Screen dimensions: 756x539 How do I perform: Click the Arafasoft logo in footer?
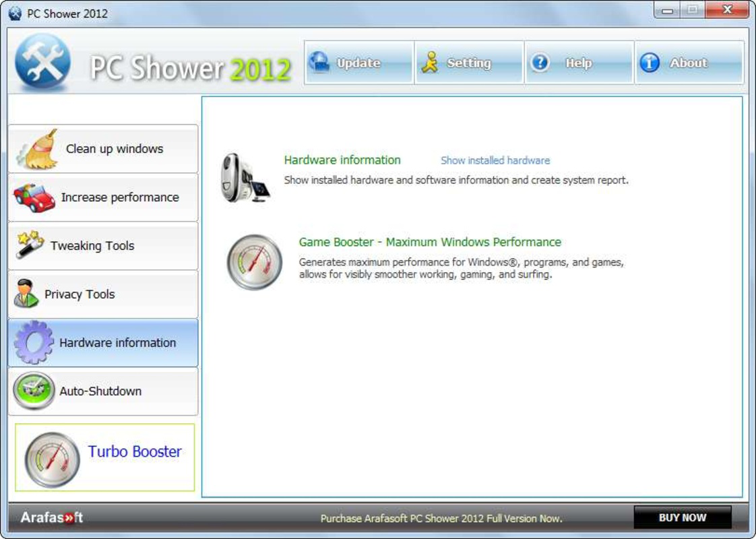coord(52,518)
